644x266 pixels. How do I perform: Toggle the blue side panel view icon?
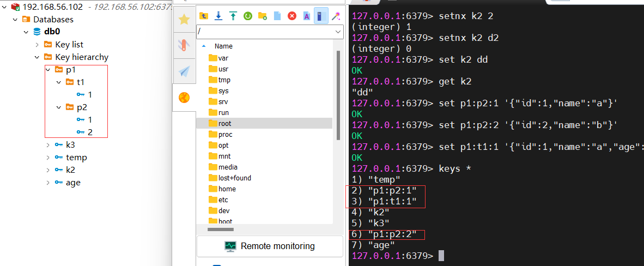321,16
